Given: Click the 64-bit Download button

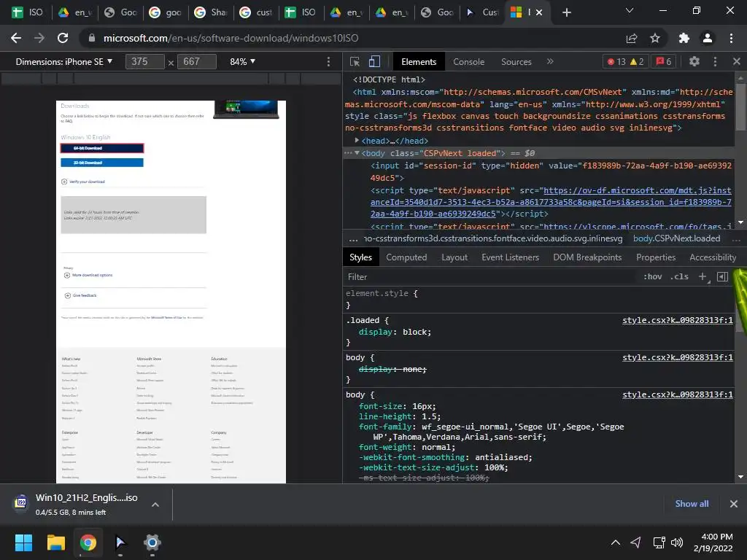Looking at the screenshot, I should coord(102,148).
